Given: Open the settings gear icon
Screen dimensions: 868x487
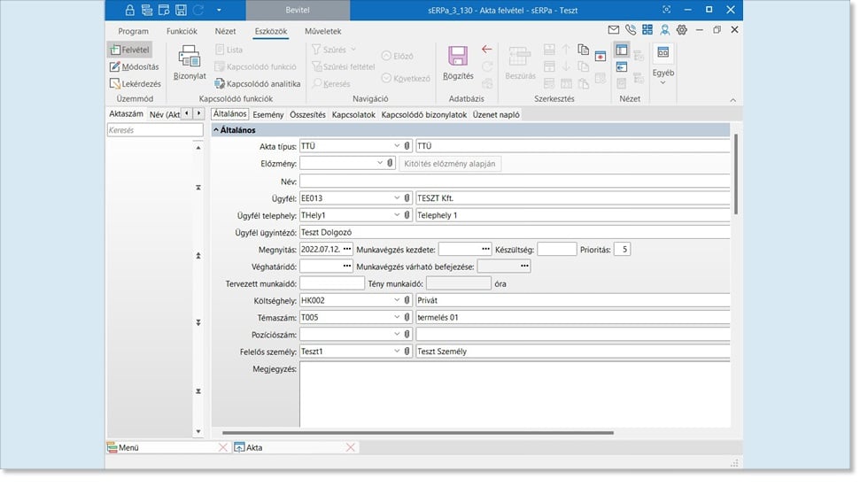Looking at the screenshot, I should [x=680, y=30].
